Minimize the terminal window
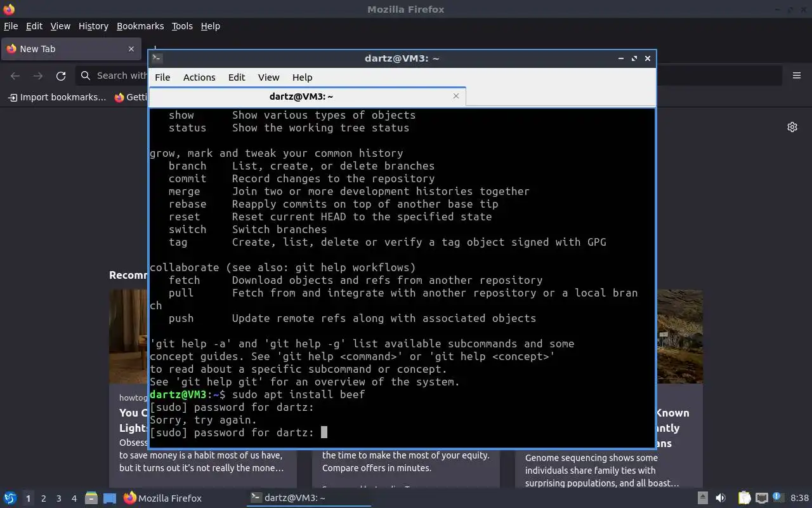 [x=620, y=58]
